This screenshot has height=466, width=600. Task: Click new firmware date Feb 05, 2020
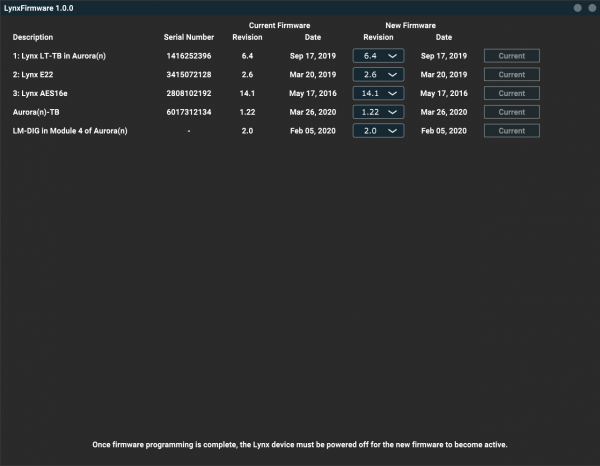(444, 131)
